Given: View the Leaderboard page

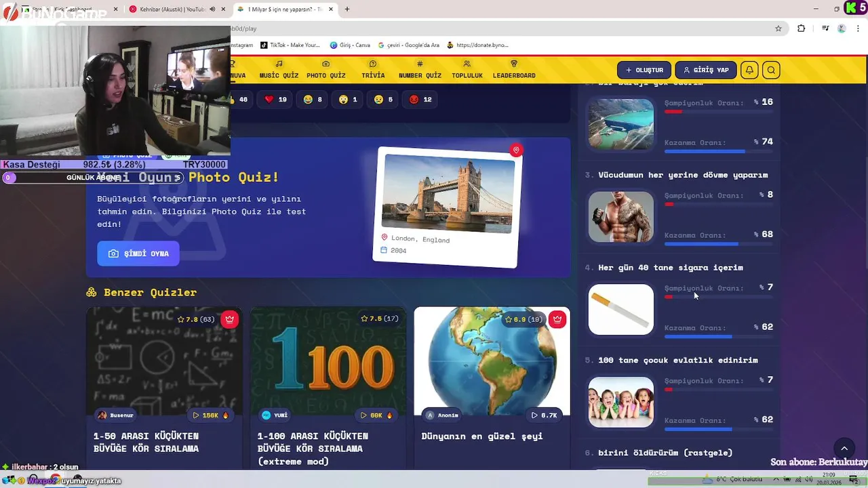Looking at the screenshot, I should coord(514,70).
